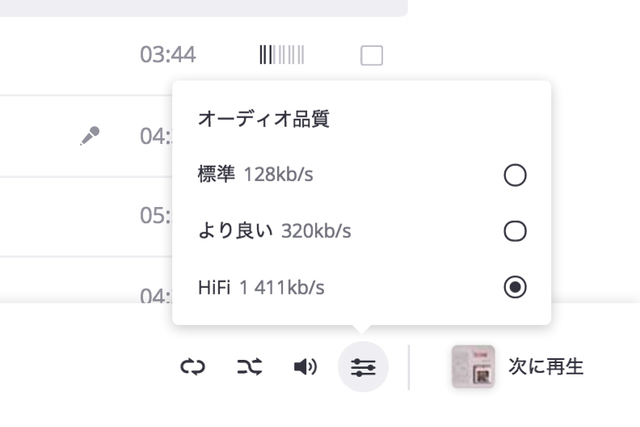
Task: Pick the HiFi 1 411kb/s label text
Action: click(x=261, y=288)
